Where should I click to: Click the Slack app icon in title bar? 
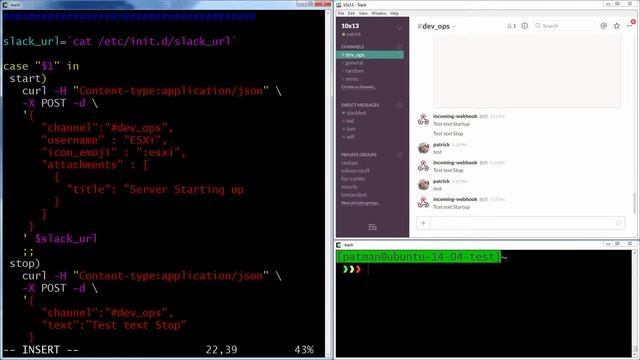[339, 4]
